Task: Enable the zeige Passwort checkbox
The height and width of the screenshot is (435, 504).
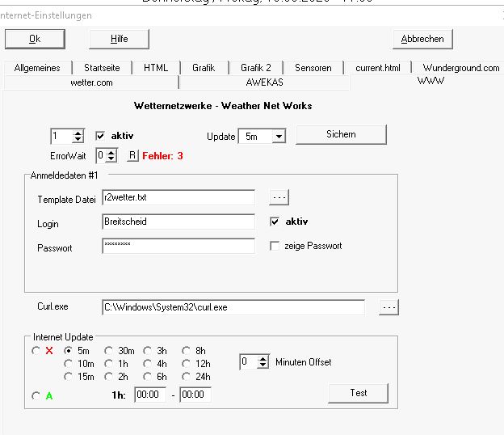Action: [275, 246]
